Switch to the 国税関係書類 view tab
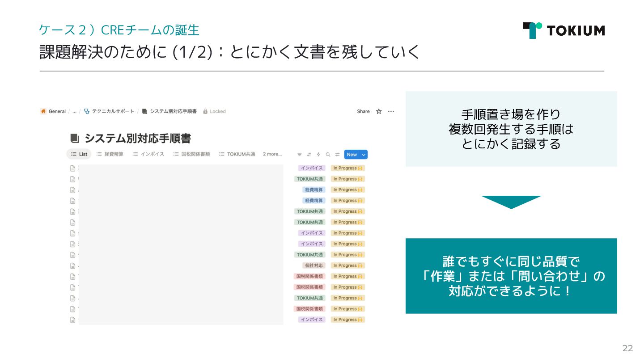The width and height of the screenshot is (644, 362). click(x=191, y=154)
